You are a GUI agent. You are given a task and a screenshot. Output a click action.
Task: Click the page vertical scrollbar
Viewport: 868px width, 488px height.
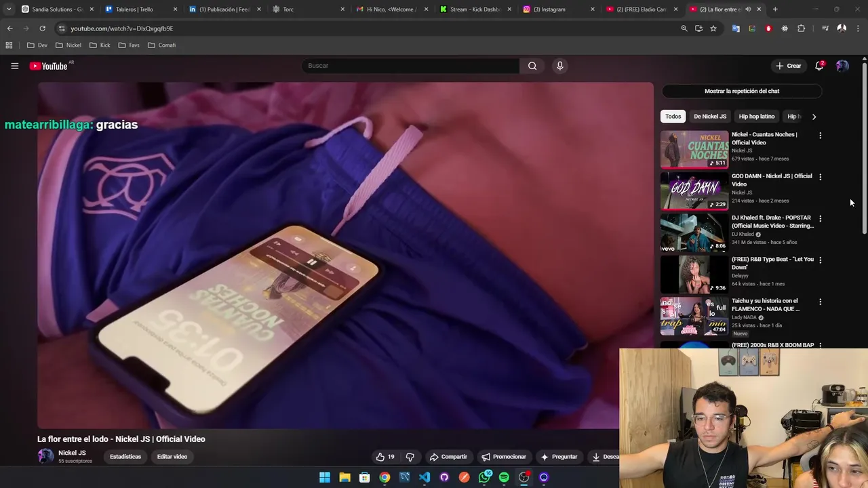(864, 149)
